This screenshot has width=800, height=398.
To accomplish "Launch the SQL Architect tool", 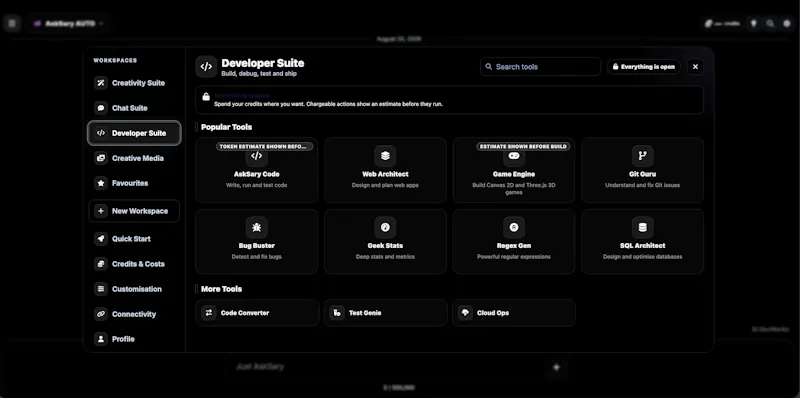I will click(x=642, y=241).
